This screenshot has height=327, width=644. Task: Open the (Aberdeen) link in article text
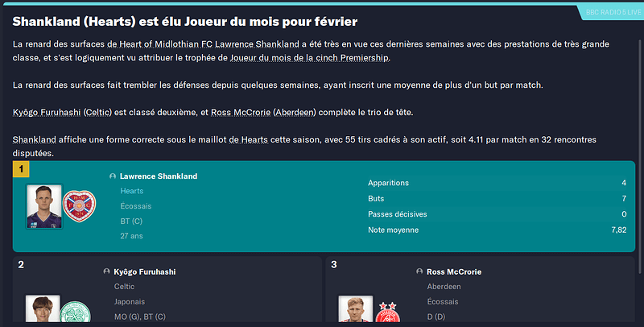click(x=295, y=113)
